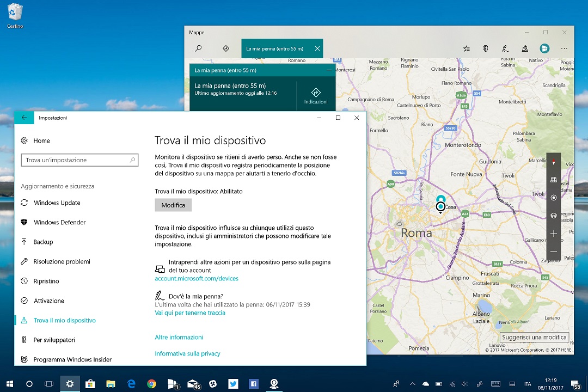The height and width of the screenshot is (392, 588).
Task: Close the 'La mia penna' tab in Mappe
Action: pyautogui.click(x=317, y=48)
